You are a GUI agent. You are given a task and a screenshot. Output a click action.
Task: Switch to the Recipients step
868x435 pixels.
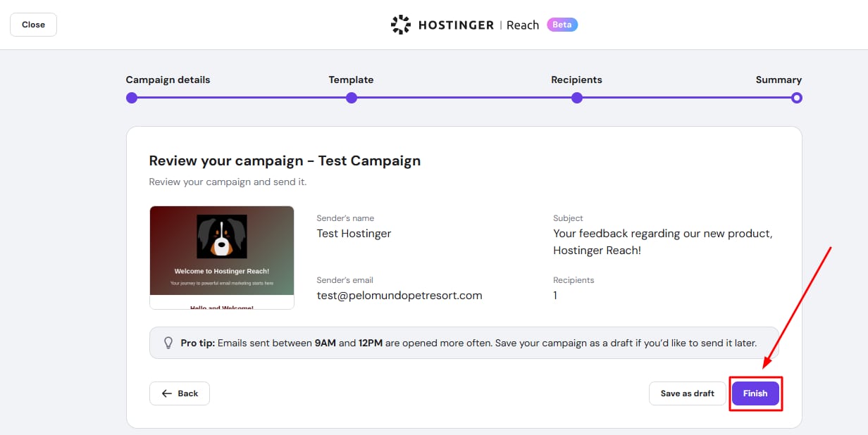click(x=576, y=80)
